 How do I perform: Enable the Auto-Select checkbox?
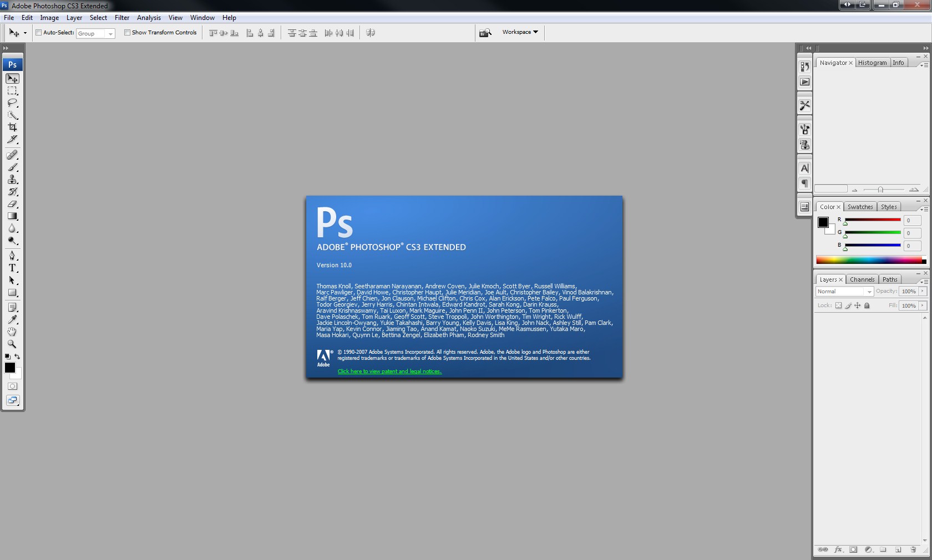(39, 33)
